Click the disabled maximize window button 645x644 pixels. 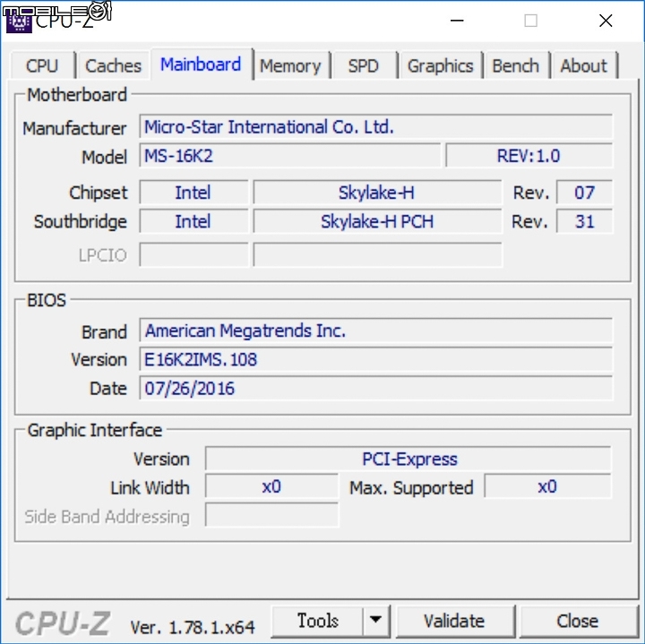[x=530, y=20]
